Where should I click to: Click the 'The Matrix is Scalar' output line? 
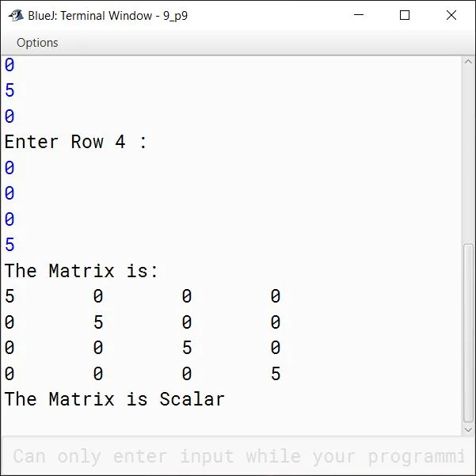[115, 399]
